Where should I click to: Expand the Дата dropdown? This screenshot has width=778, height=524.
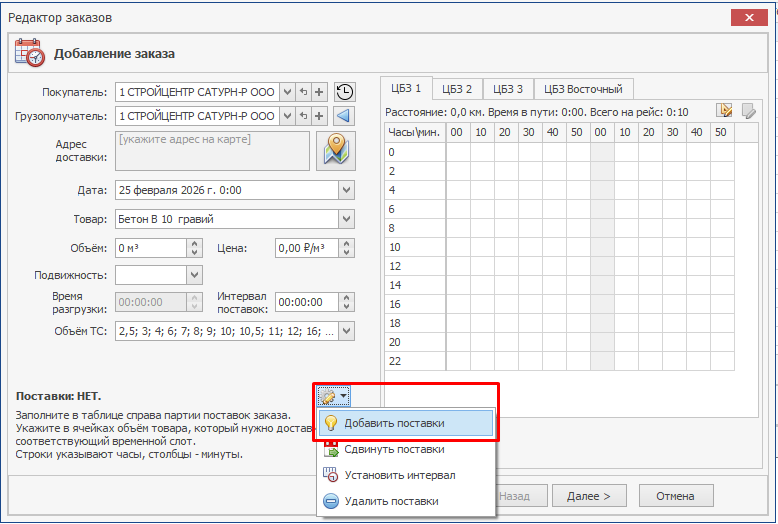(346, 189)
